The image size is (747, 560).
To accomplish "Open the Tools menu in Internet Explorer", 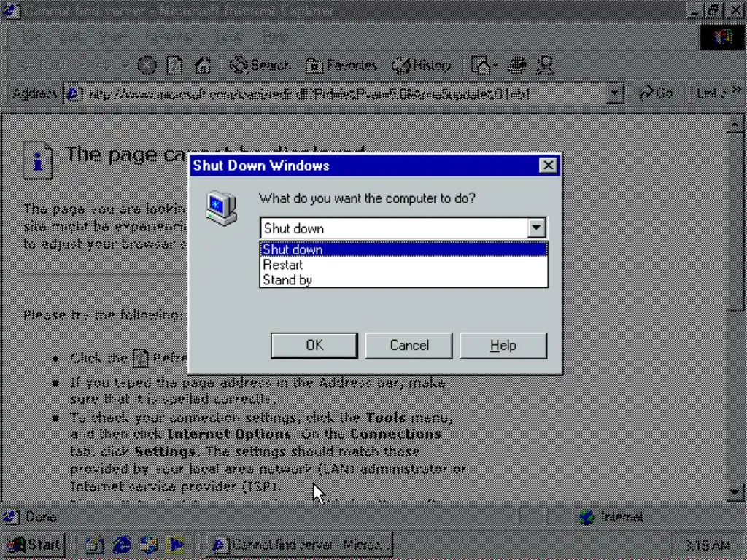I will (228, 36).
